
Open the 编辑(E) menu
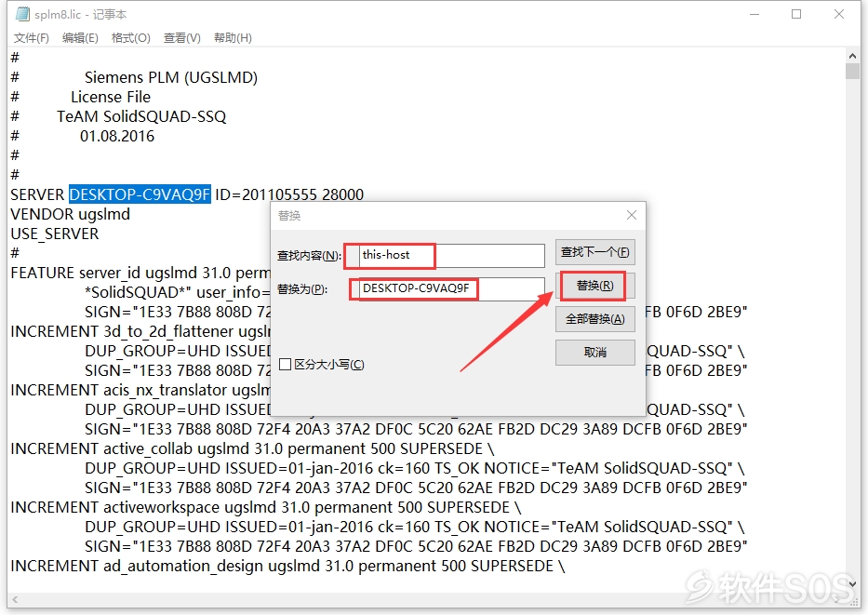(x=80, y=37)
